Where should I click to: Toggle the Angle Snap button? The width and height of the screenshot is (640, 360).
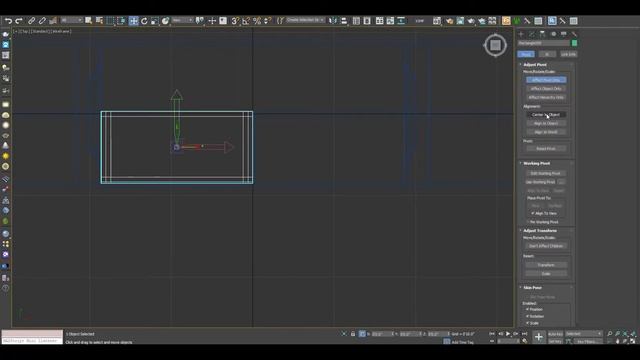[x=246, y=21]
